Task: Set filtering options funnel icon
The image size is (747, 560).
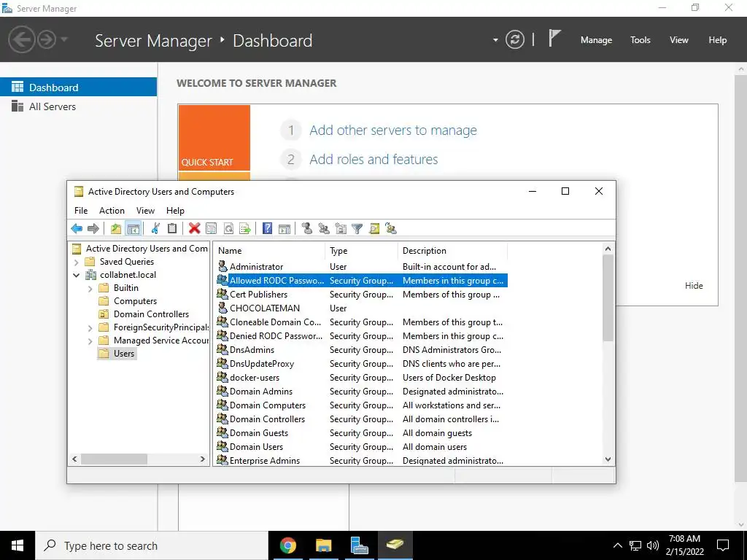Action: [x=357, y=228]
